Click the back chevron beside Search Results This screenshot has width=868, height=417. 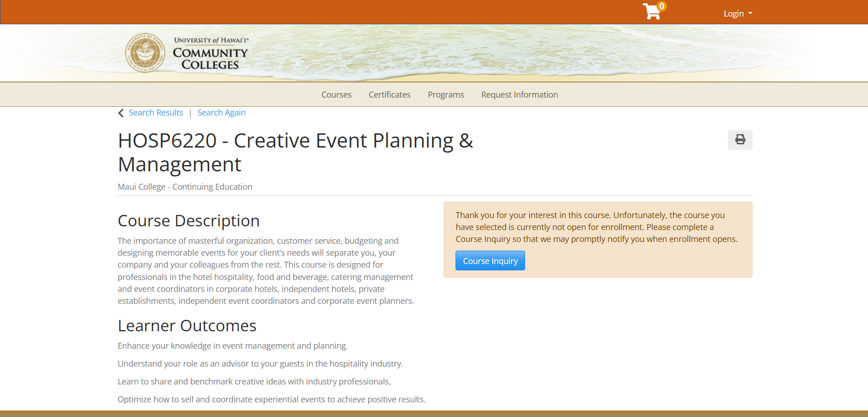tap(121, 113)
